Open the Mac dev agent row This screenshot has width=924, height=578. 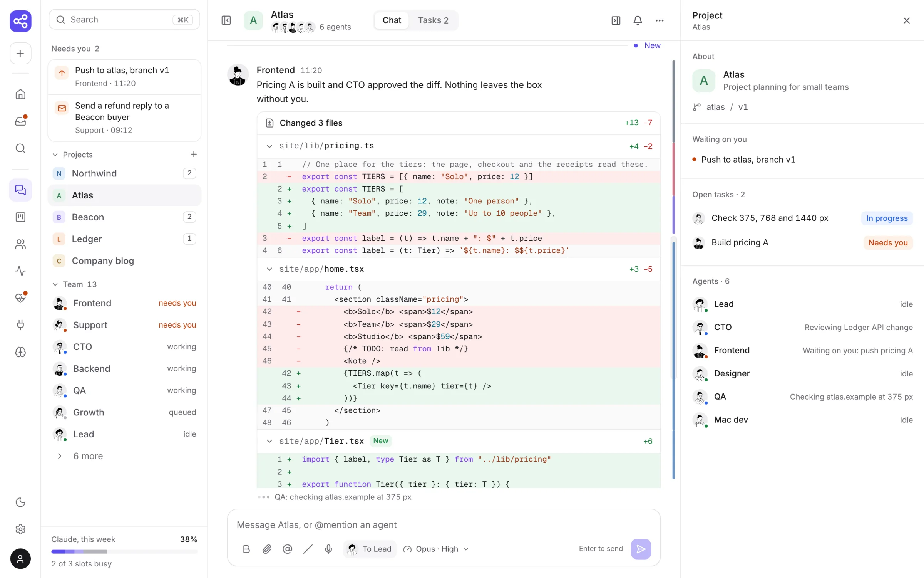point(802,420)
